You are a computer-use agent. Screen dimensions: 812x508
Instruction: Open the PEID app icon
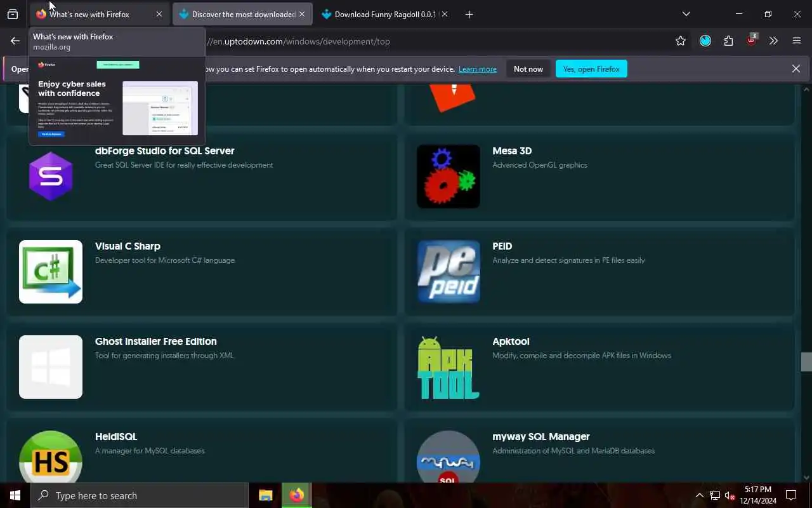(x=449, y=272)
